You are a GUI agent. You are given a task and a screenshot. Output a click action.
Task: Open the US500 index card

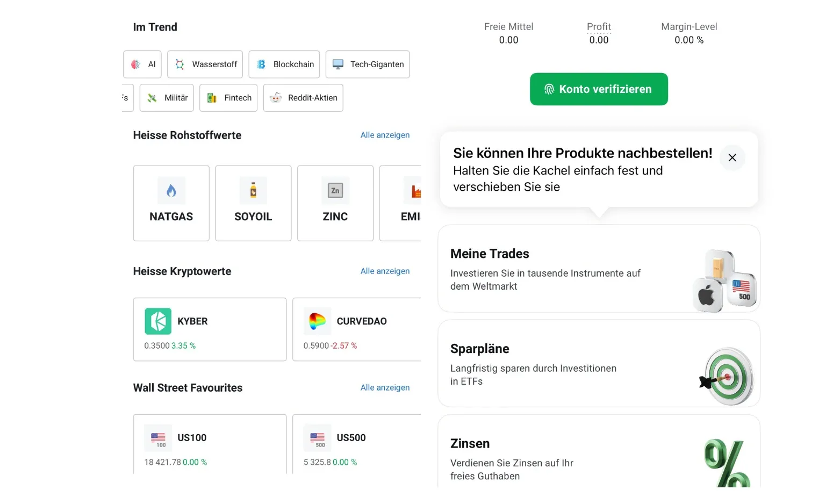tap(357, 444)
